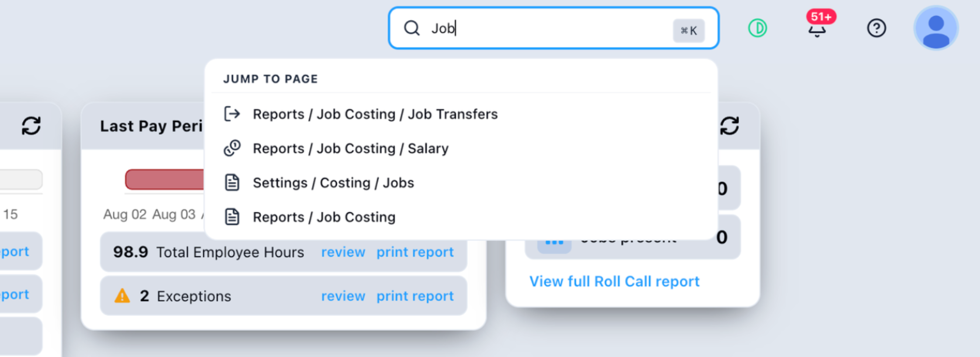
Task: Click the Job Transfers arrow icon
Action: (232, 114)
